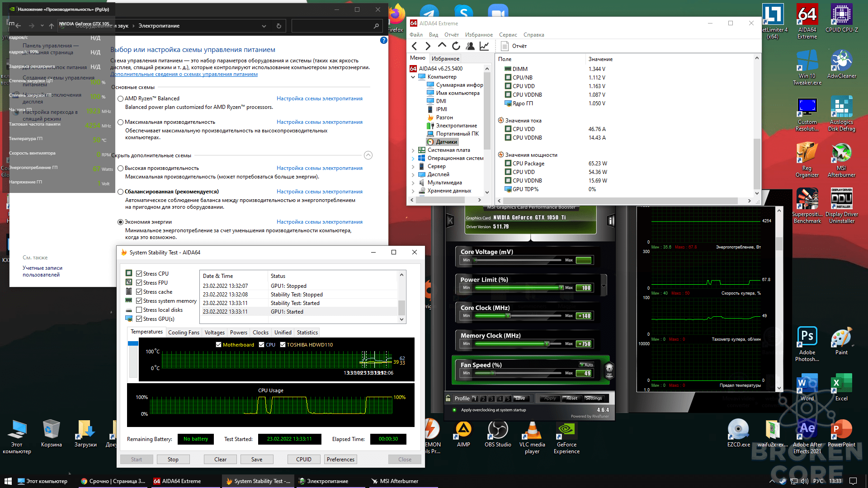
Task: Click AIDA64 back navigation arrow
Action: pos(414,46)
